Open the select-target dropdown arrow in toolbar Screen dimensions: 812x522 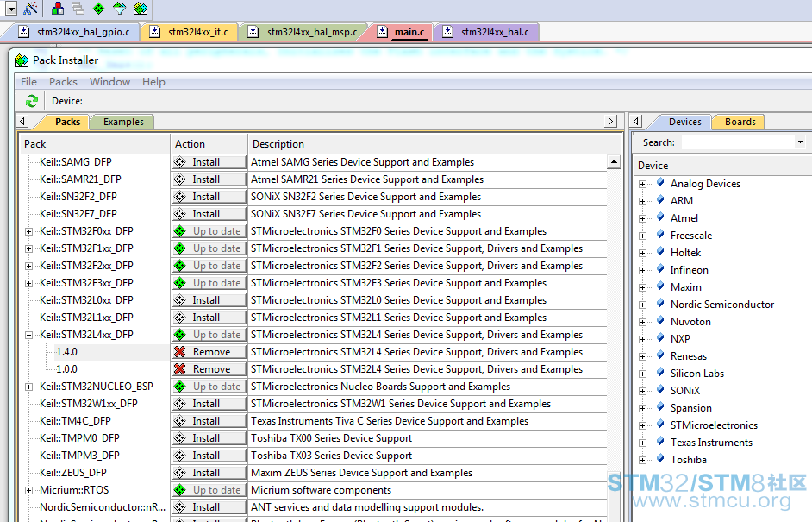tap(11, 9)
